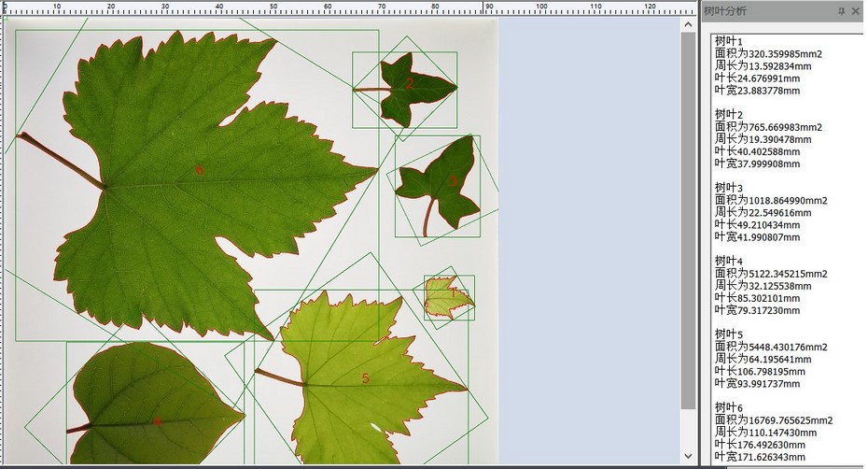Screen dimensions: 868x469
Task: Click the value 周长为32.125538mm
Action: (x=763, y=285)
